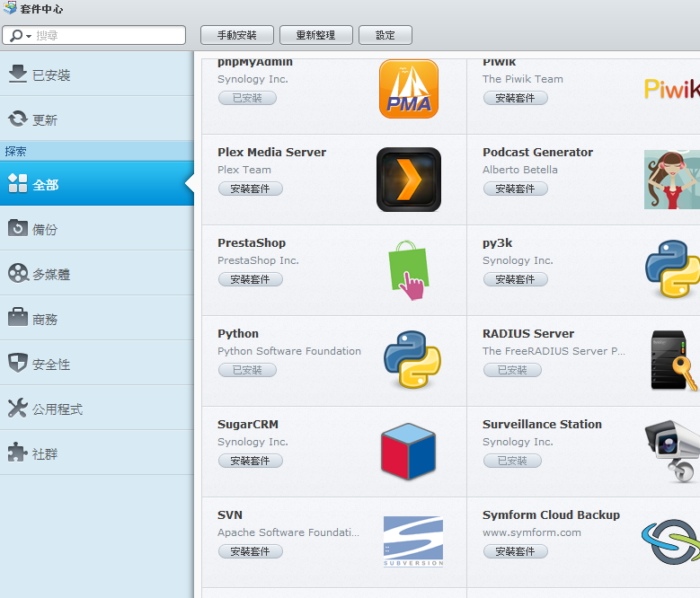The width and height of the screenshot is (700, 598).
Task: Click the 探索 explore section header
Action: (x=15, y=151)
